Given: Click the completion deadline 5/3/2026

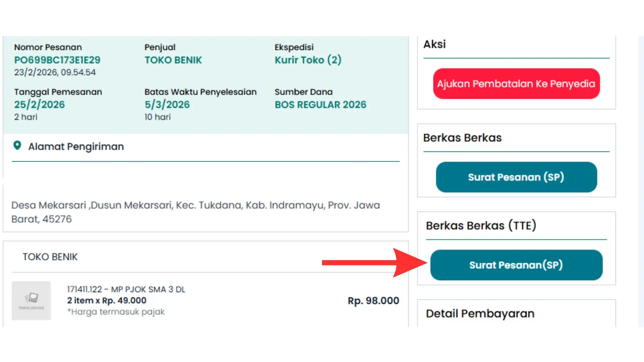Looking at the screenshot, I should click(x=167, y=105).
